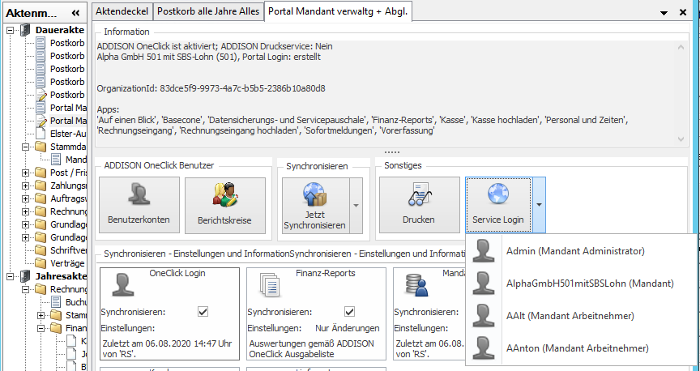Click 'Auswertungen gemäß ADDISON' text in Finanz-Reports
The image size is (700, 371).
click(x=312, y=344)
